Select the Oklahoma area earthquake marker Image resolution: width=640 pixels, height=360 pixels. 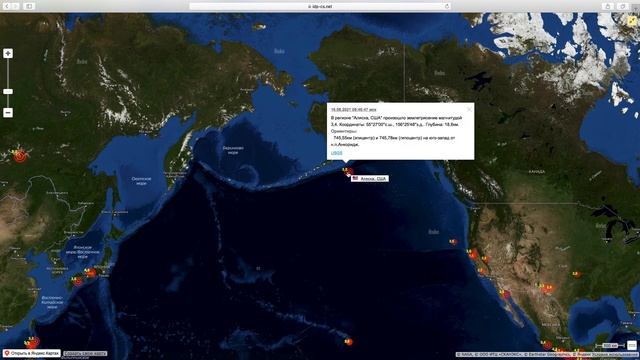[x=576, y=274]
